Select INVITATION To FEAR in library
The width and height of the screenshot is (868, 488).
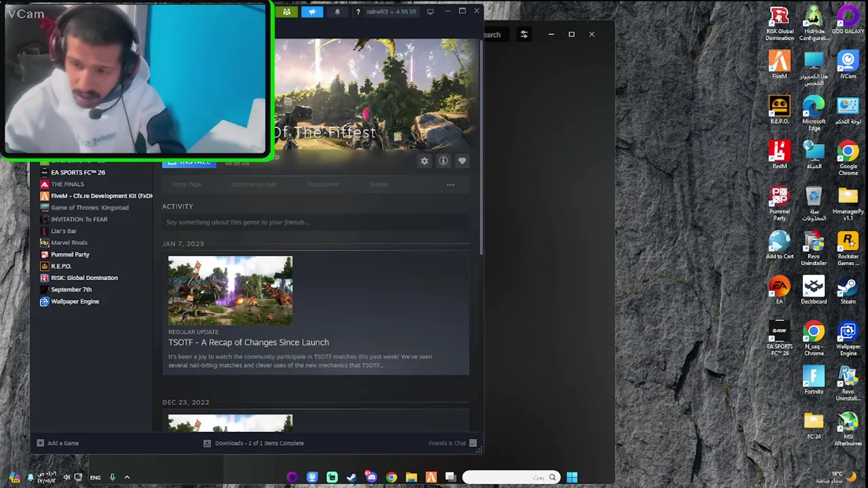pyautogui.click(x=79, y=219)
